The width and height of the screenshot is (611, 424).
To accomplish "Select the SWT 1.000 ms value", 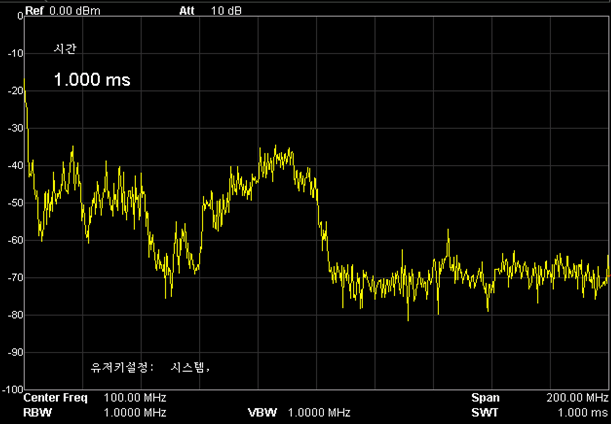I will pyautogui.click(x=583, y=412).
